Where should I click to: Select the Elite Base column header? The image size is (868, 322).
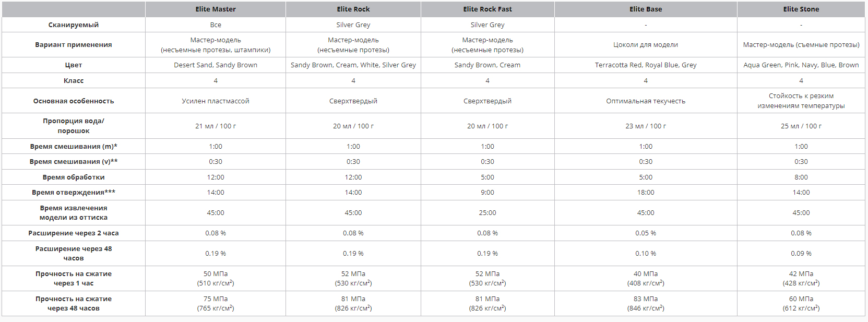coord(646,9)
